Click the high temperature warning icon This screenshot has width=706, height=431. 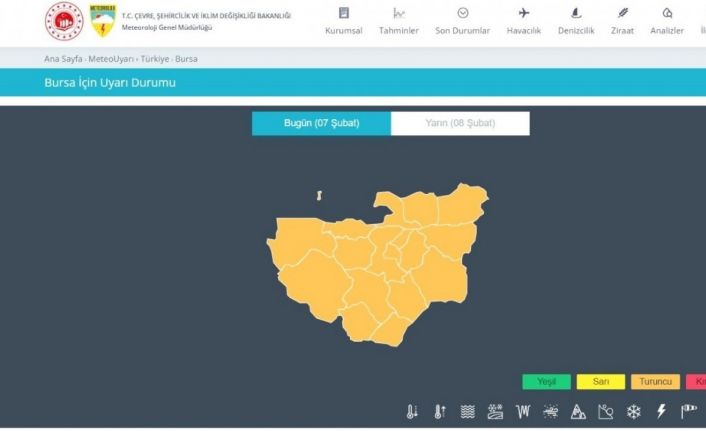[x=440, y=411]
